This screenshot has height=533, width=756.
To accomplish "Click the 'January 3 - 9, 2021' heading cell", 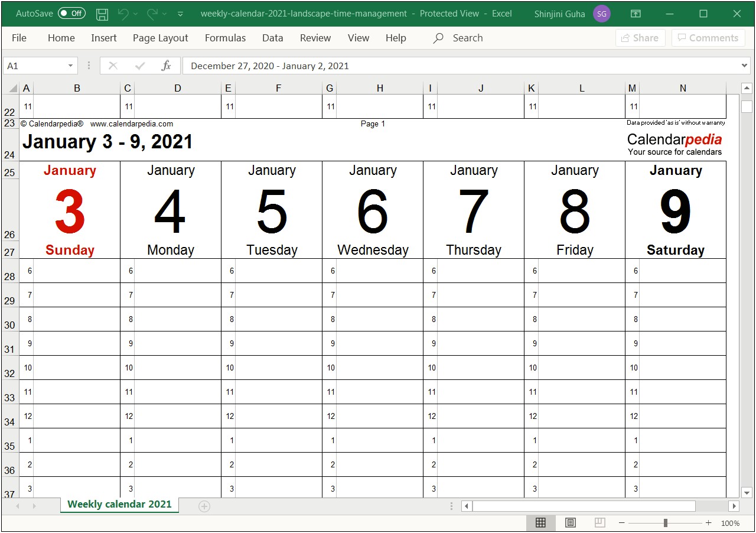I will tap(107, 142).
